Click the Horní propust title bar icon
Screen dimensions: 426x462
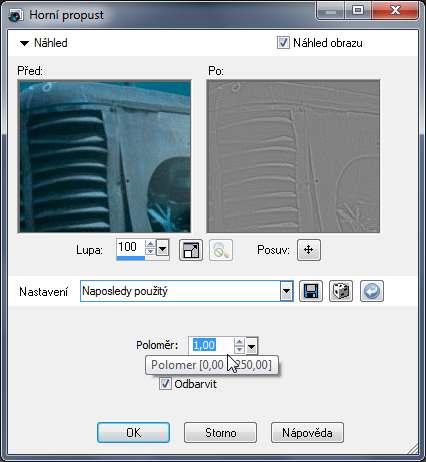[16, 15]
